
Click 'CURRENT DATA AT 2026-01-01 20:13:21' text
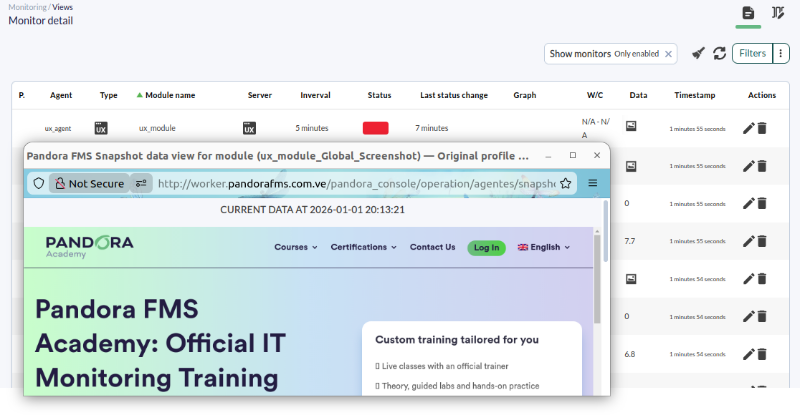(312, 210)
